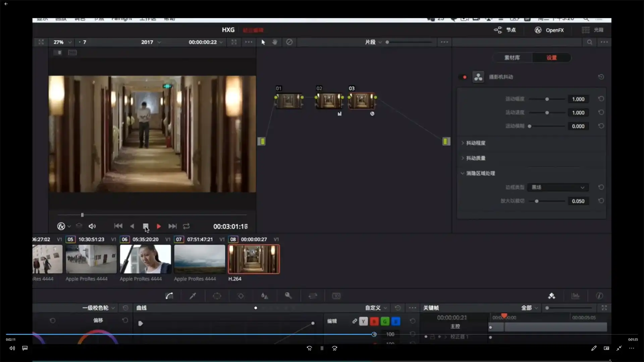The width and height of the screenshot is (644, 362).
Task: Open the Tracker palette icon
Action: click(x=241, y=296)
